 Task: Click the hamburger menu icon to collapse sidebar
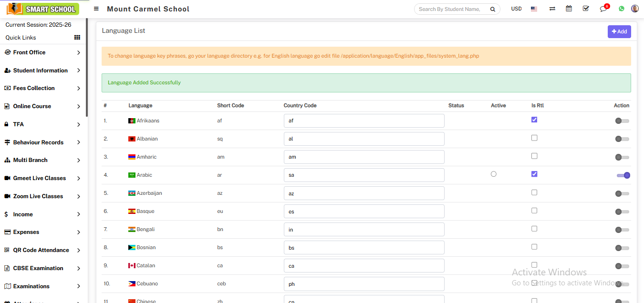click(96, 9)
